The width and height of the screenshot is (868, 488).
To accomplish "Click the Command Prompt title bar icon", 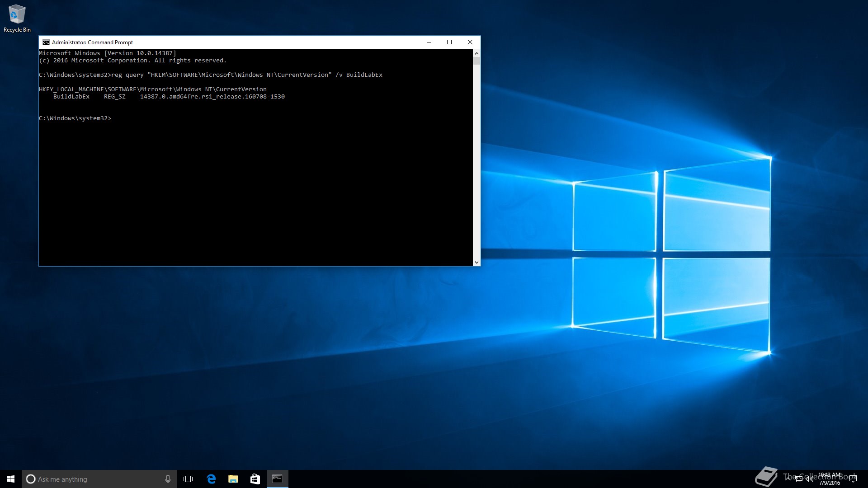I will coord(46,42).
